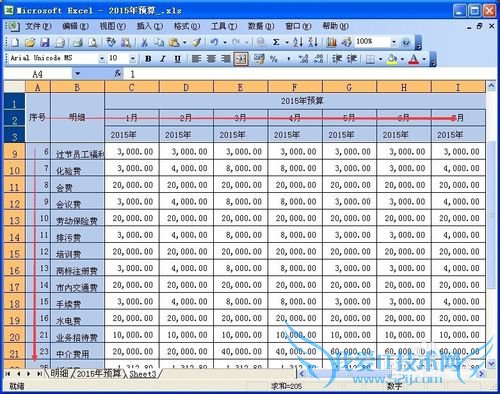
Task: Open the 插入 menu
Action: pos(150,26)
